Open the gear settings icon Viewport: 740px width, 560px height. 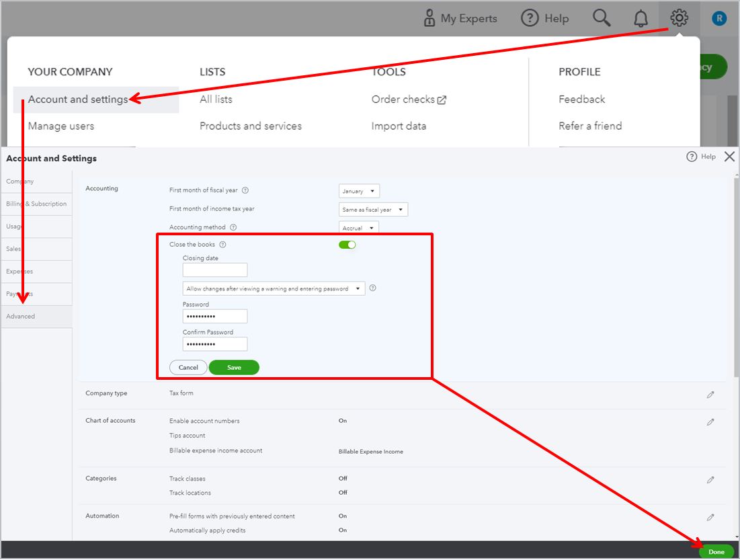click(x=680, y=18)
